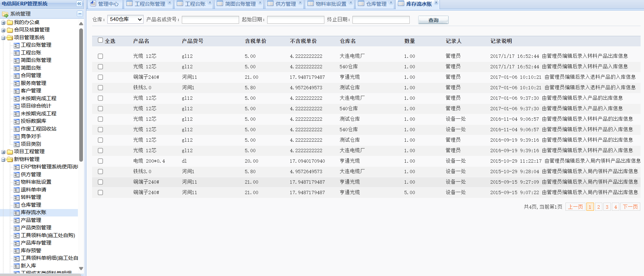The width and height of the screenshot is (644, 276).
Task: Click the page icon beside 库存预警
Action: tap(17, 251)
